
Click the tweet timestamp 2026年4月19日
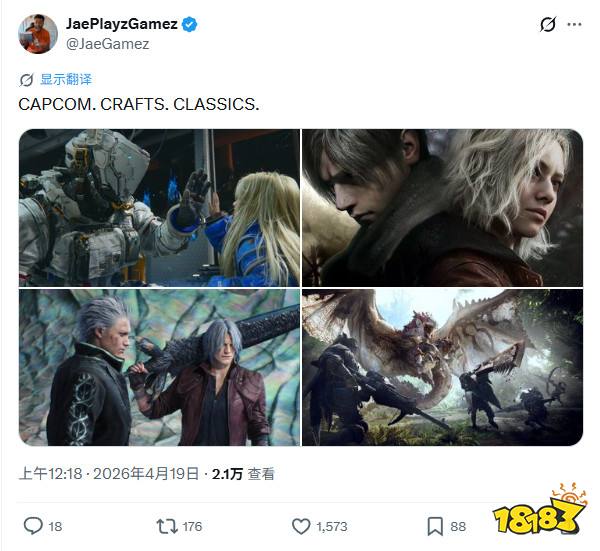pyautogui.click(x=146, y=474)
